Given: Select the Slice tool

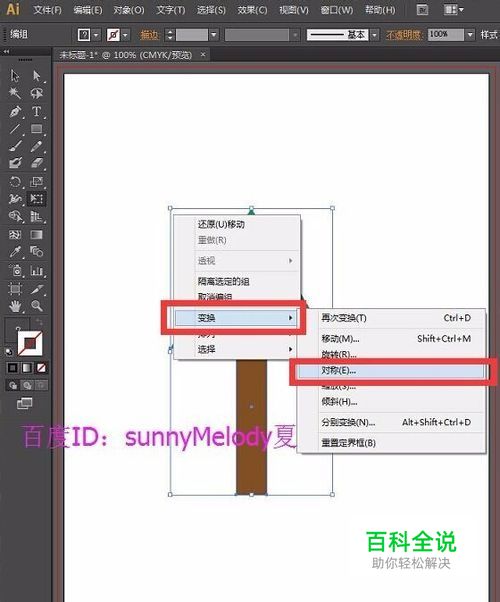Looking at the screenshot, I should tap(36, 288).
